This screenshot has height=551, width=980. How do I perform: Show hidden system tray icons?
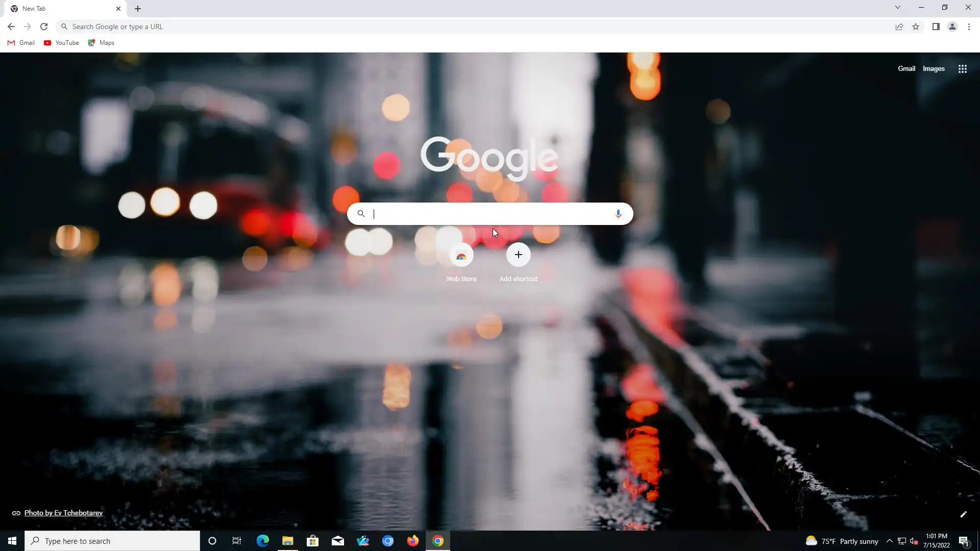pos(889,541)
